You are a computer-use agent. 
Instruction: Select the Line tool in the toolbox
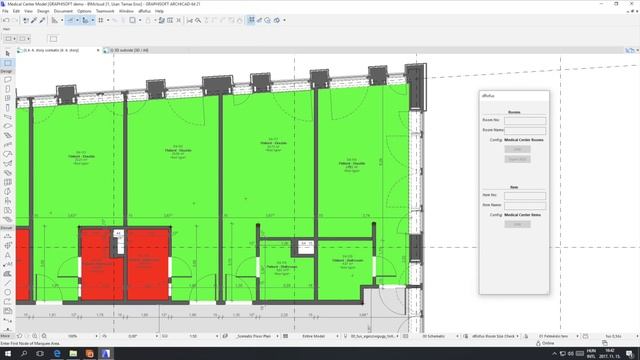8,283
